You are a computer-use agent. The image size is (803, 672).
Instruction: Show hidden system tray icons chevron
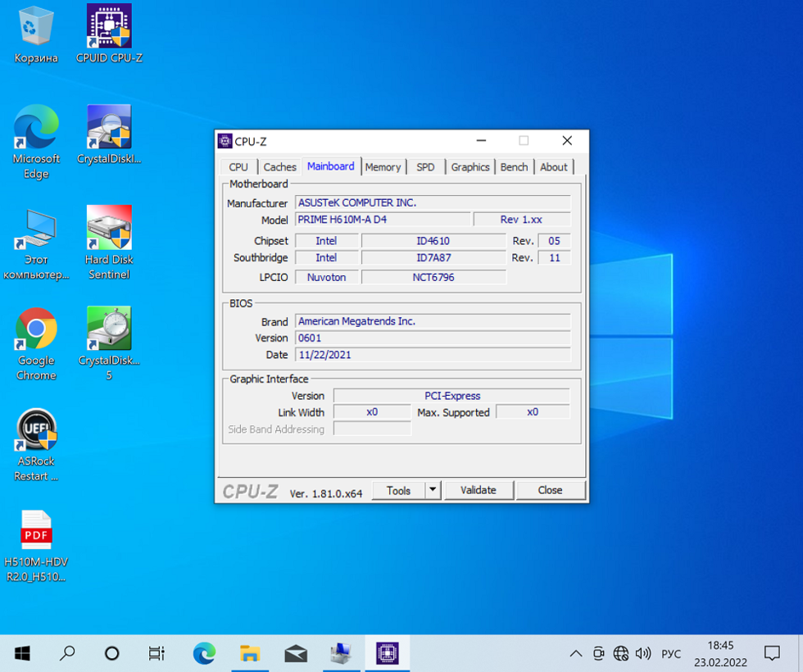coord(576,653)
